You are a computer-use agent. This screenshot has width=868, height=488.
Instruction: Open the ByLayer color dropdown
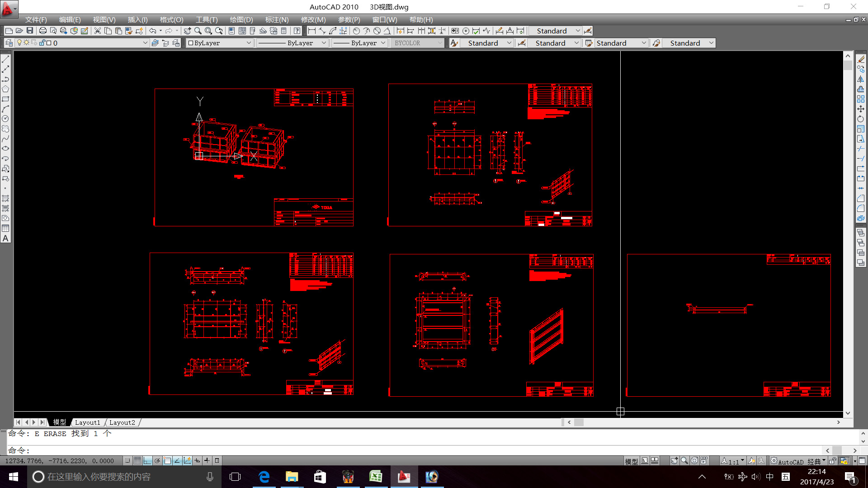[249, 43]
